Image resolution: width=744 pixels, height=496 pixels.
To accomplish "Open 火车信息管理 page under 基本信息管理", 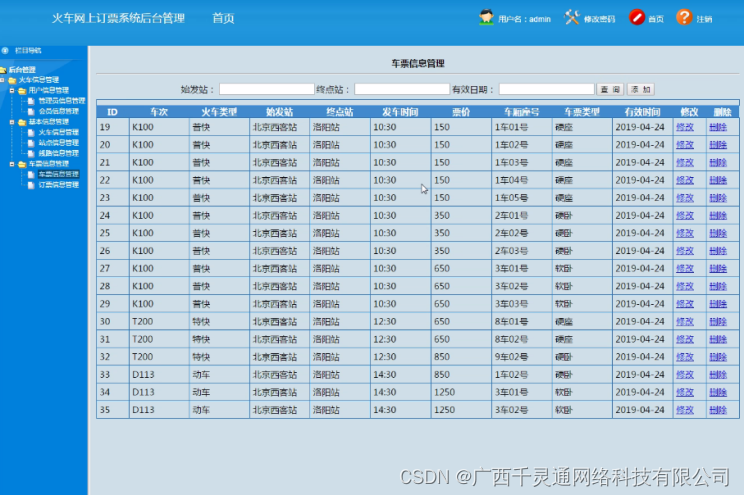I will [x=58, y=132].
